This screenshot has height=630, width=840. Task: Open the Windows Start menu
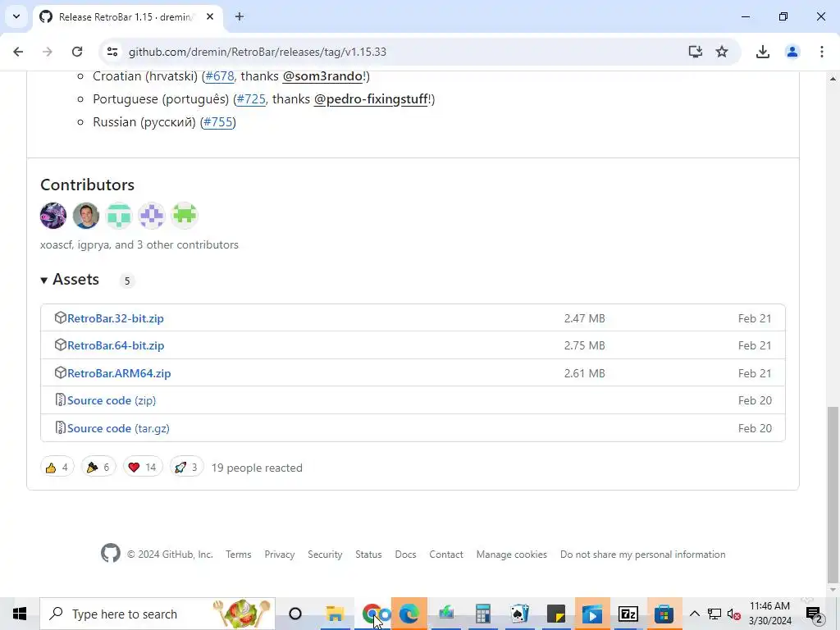(20, 614)
